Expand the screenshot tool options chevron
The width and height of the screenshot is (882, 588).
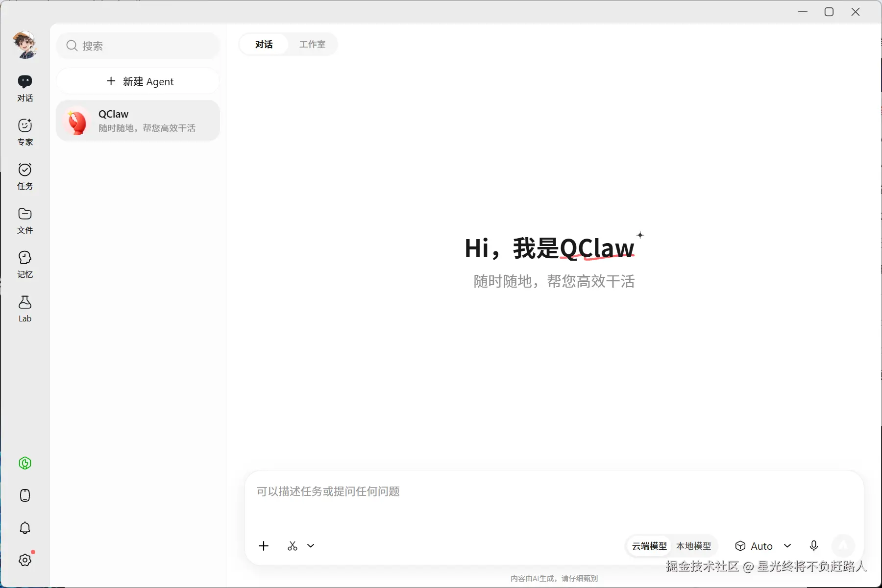[311, 546]
